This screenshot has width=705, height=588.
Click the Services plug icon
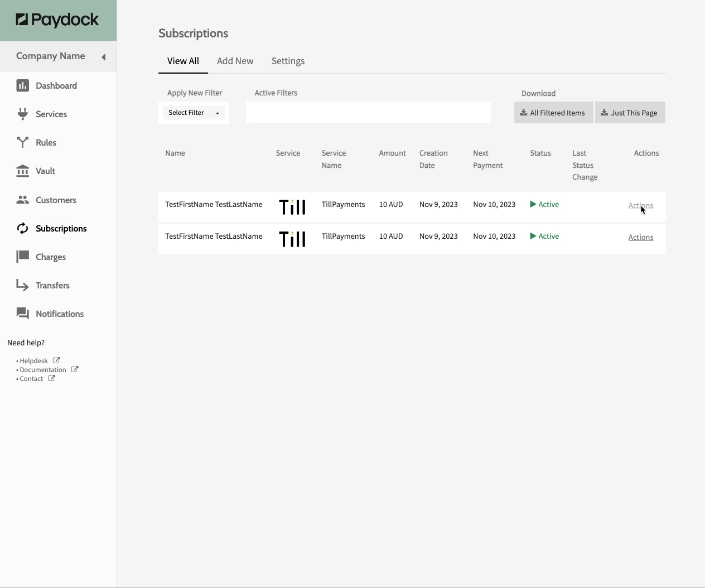coord(22,114)
